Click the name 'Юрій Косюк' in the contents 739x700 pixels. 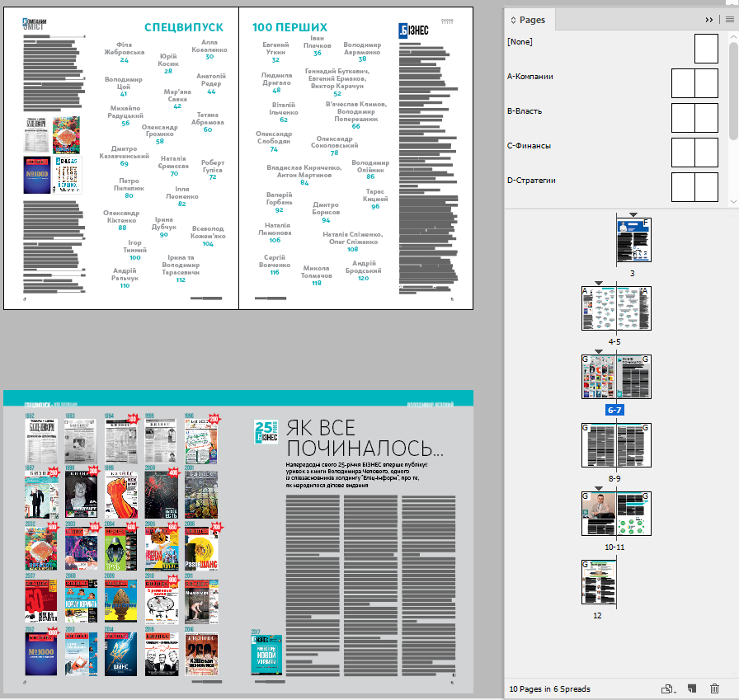click(x=168, y=60)
